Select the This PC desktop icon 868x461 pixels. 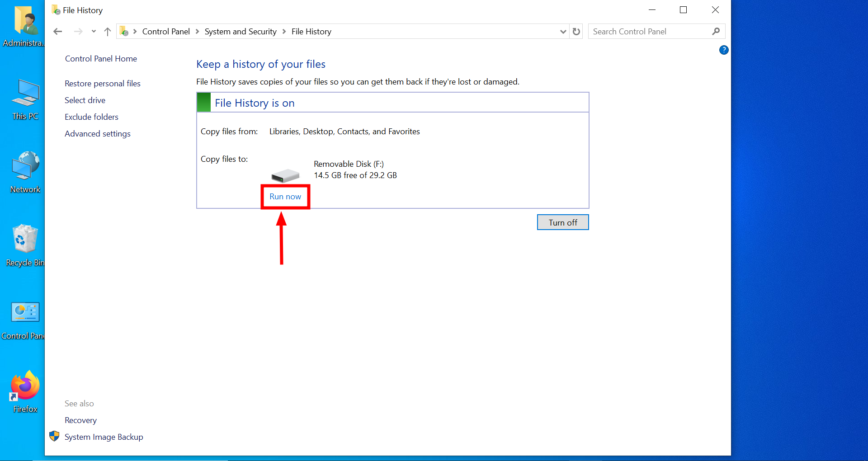pyautogui.click(x=25, y=100)
